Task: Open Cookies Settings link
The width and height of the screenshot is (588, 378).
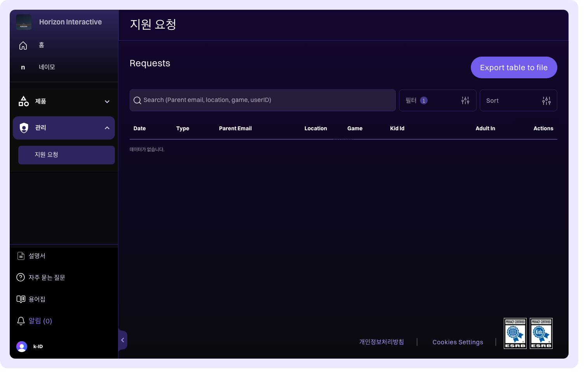Action: pyautogui.click(x=458, y=342)
